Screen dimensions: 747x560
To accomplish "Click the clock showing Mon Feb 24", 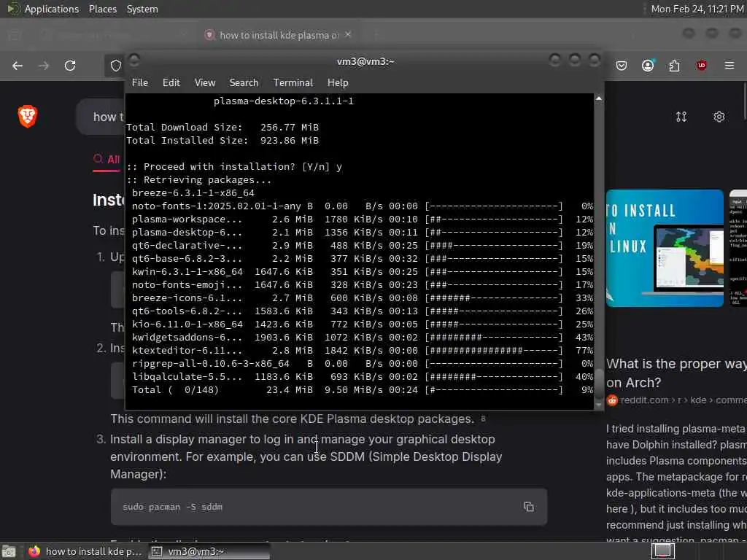I will (x=697, y=9).
